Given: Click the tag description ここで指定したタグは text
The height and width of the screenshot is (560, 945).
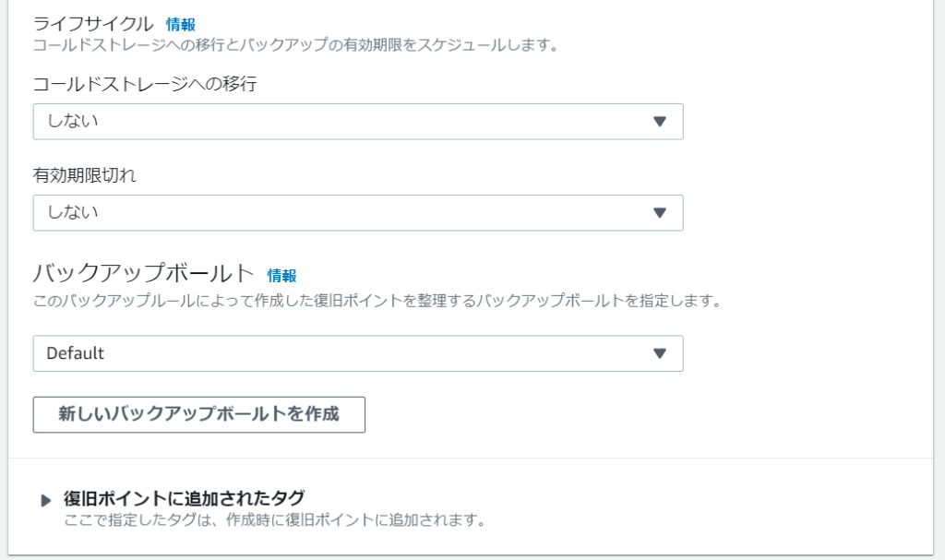Looking at the screenshot, I should point(275,520).
